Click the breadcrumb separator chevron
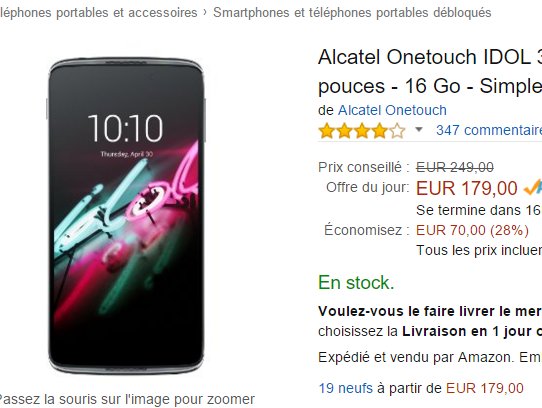This screenshot has width=542, height=408. (205, 12)
